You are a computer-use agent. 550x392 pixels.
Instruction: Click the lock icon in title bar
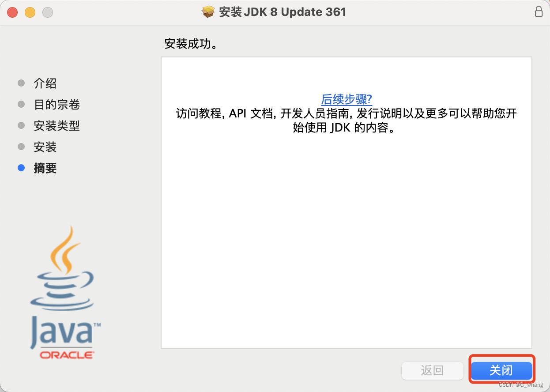pyautogui.click(x=539, y=11)
